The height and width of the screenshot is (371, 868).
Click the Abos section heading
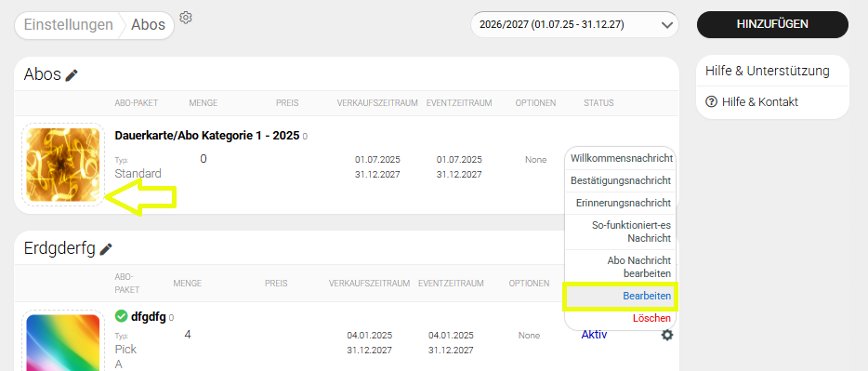click(42, 74)
